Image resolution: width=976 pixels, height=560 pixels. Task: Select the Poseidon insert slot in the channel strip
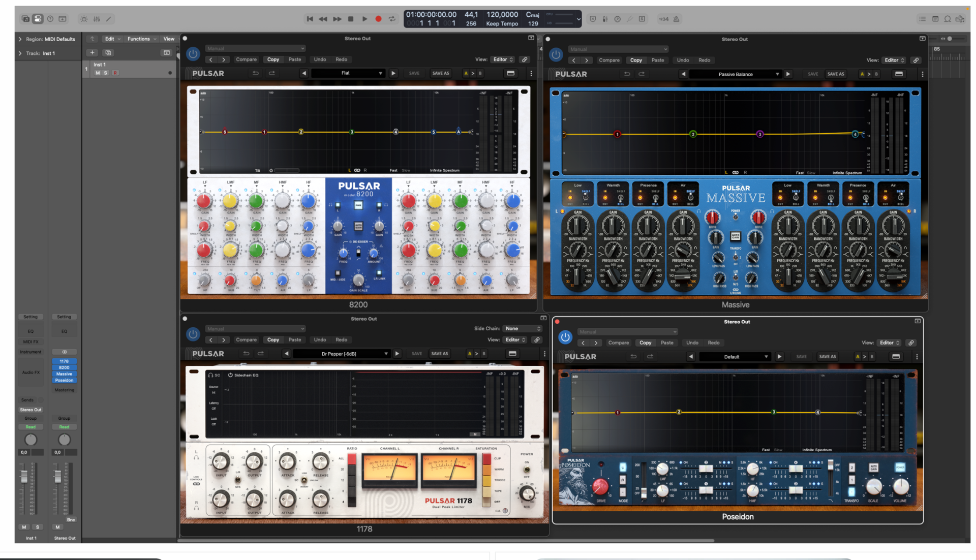[64, 380]
